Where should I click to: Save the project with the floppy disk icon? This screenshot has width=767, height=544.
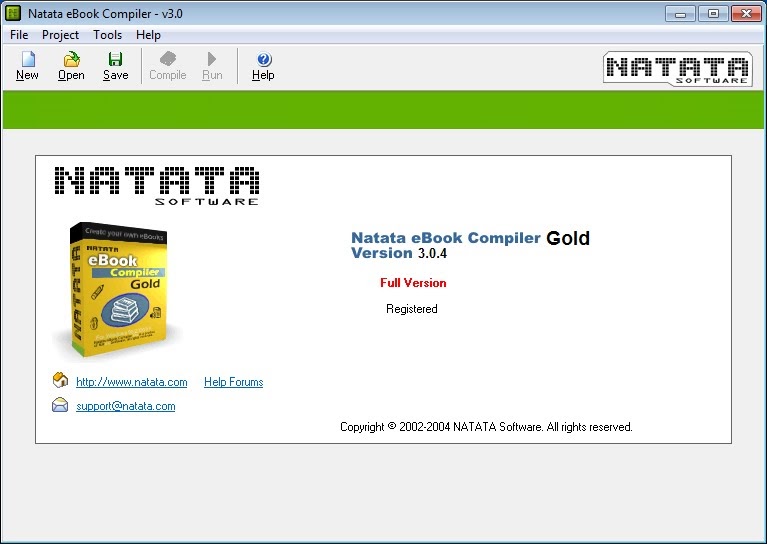click(x=115, y=66)
